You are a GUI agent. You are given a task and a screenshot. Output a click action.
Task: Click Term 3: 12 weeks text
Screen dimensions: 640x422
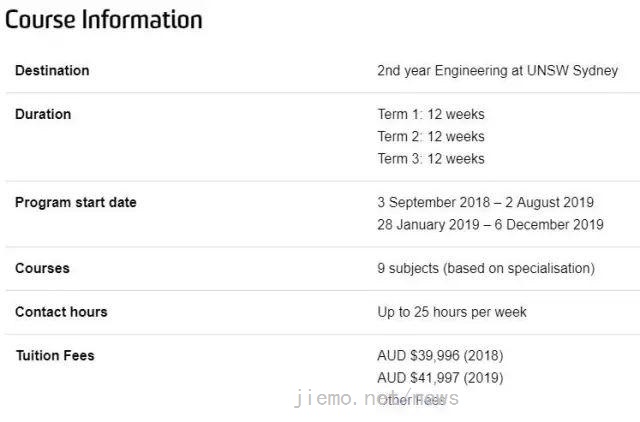click(x=431, y=158)
